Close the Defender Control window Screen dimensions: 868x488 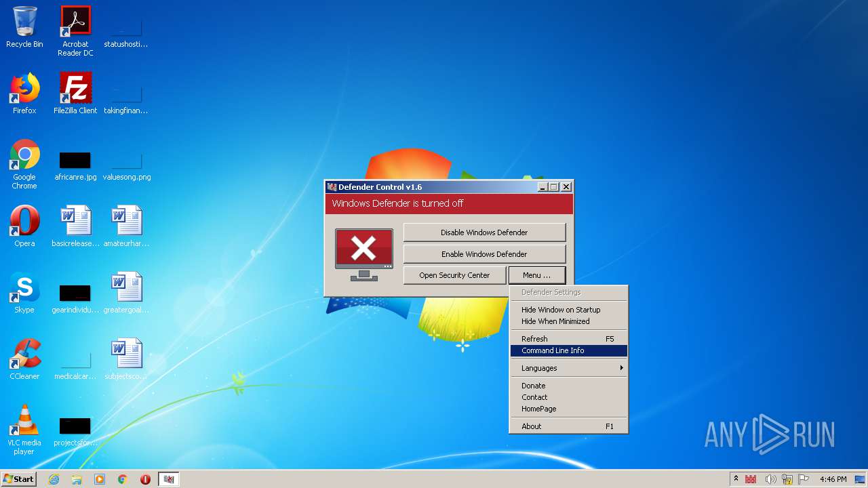(566, 187)
